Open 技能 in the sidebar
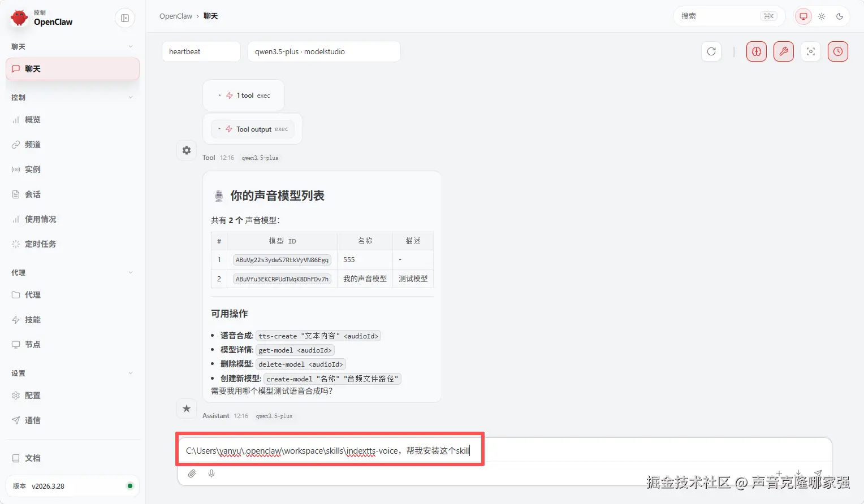The height and width of the screenshot is (504, 864). point(32,319)
